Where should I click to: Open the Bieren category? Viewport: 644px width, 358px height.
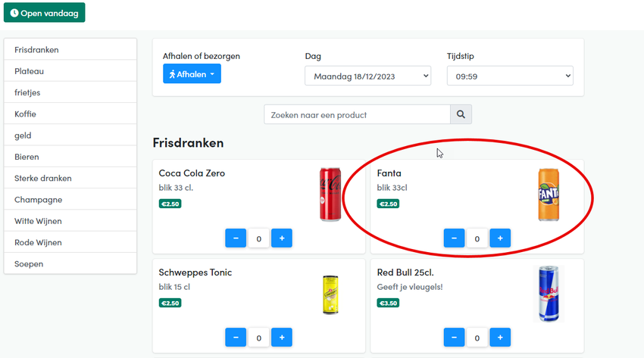tap(70, 157)
